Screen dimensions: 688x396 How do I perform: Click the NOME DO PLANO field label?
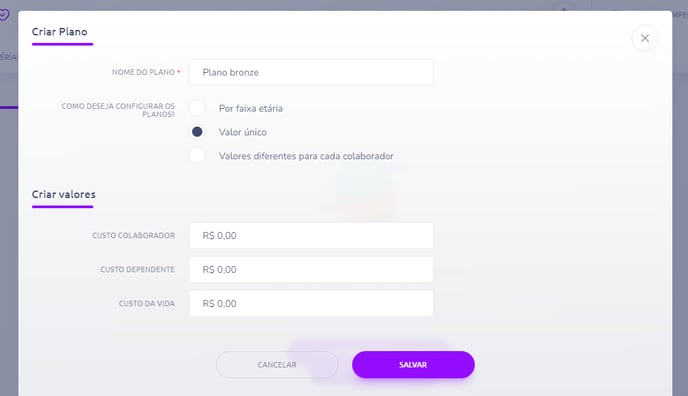pyautogui.click(x=143, y=72)
